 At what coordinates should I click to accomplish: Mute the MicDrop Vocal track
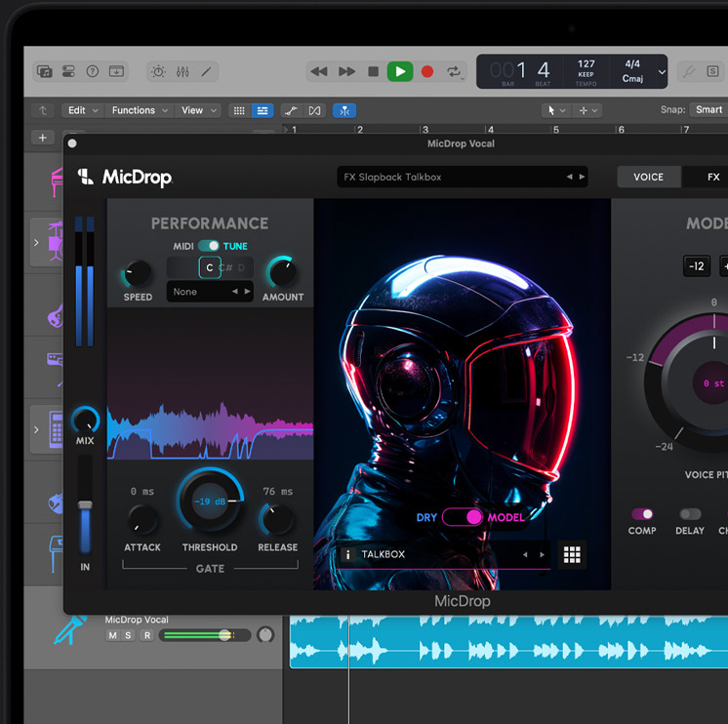112,635
